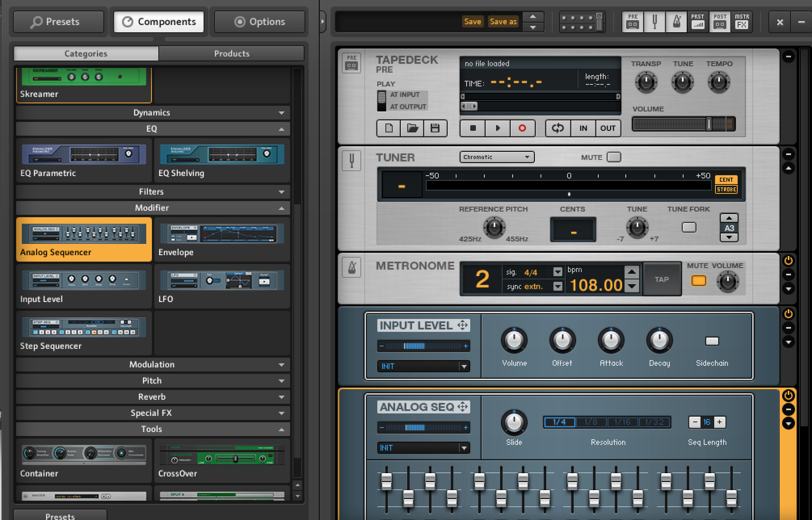Toggle the Tapedeck Post toolbar icon
The height and width of the screenshot is (520, 812).
coord(720,22)
